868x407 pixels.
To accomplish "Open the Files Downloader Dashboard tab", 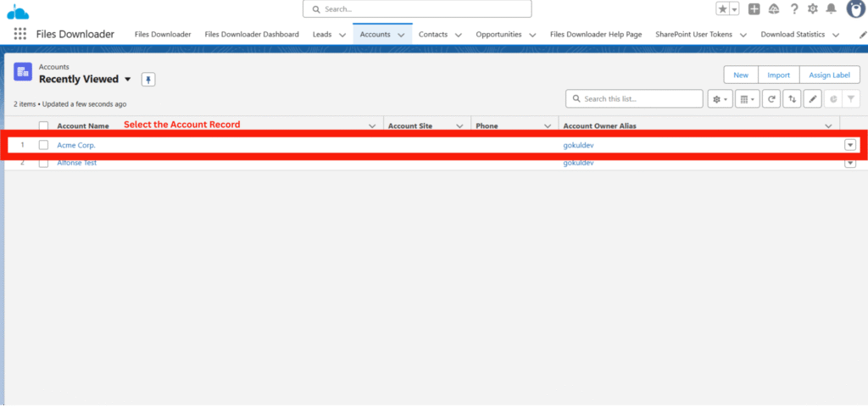I will (x=252, y=34).
